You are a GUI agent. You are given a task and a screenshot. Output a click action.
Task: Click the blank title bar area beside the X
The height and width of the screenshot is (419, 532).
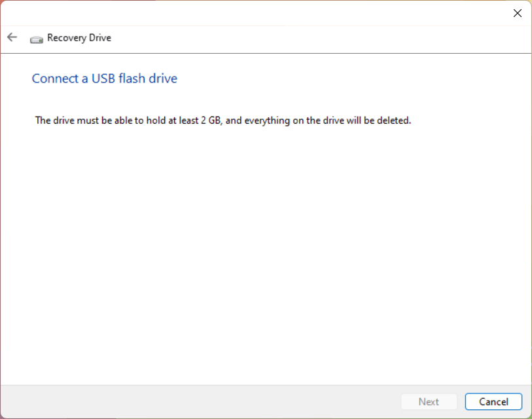(255, 13)
